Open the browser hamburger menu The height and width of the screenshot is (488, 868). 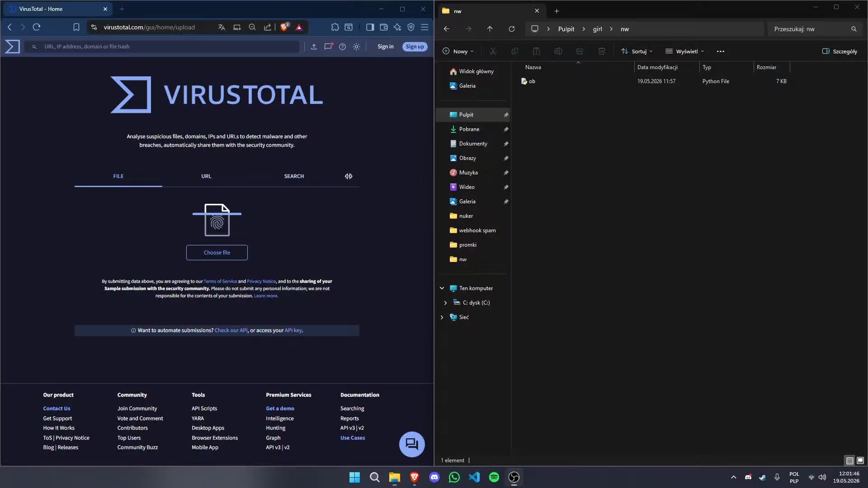(x=425, y=27)
